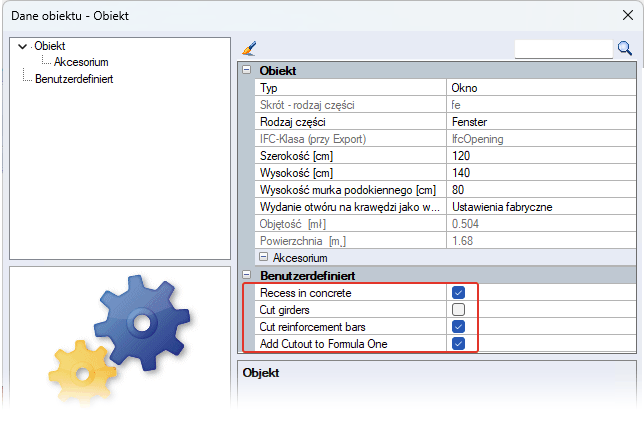Screen dimensions: 644x432
Task: Uncheck Recess in concrete checkbox
Action: [x=458, y=293]
